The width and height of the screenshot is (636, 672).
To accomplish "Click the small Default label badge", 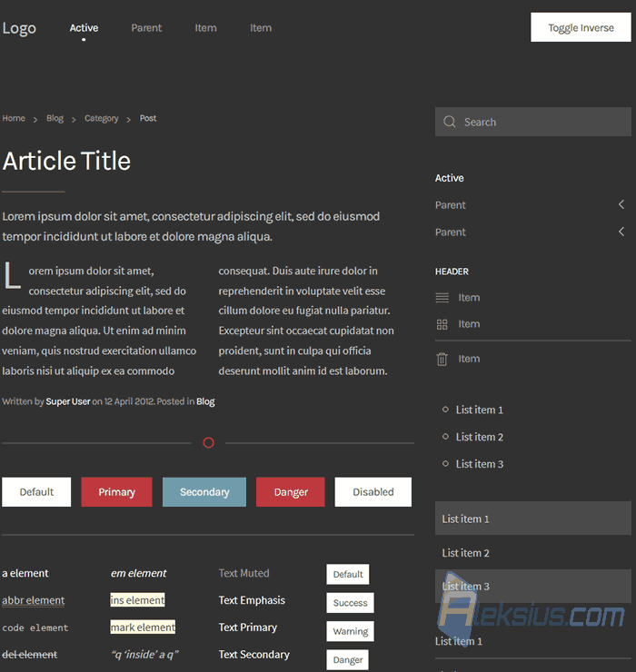I will point(348,574).
